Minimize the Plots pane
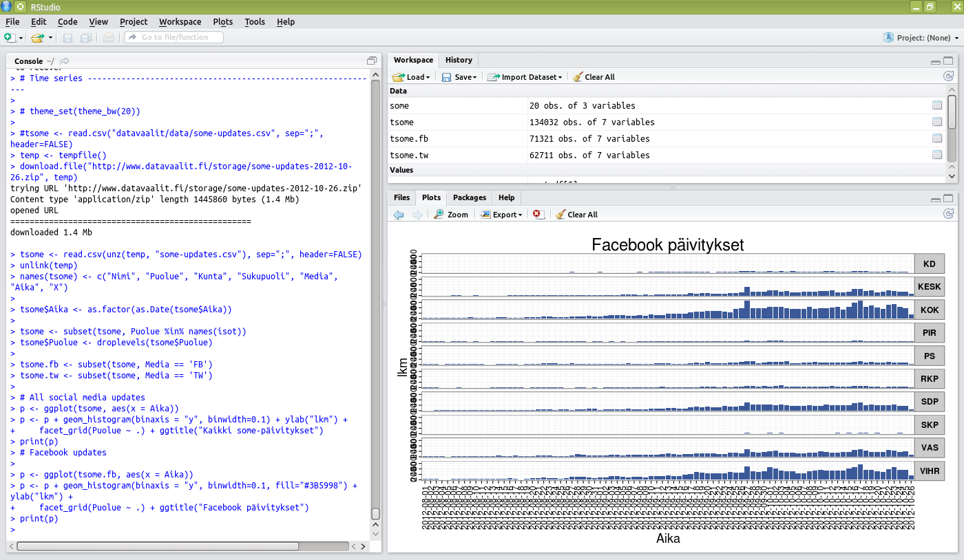This screenshot has height=560, width=964. tap(936, 199)
